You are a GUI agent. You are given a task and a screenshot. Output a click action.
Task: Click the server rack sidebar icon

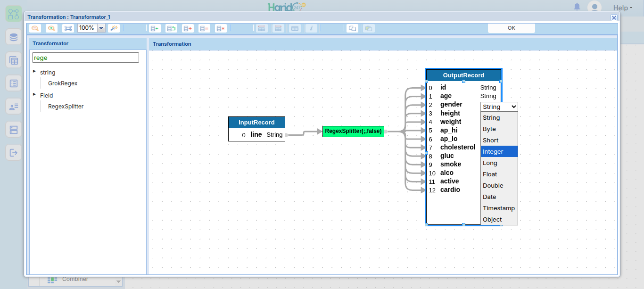coord(14,129)
